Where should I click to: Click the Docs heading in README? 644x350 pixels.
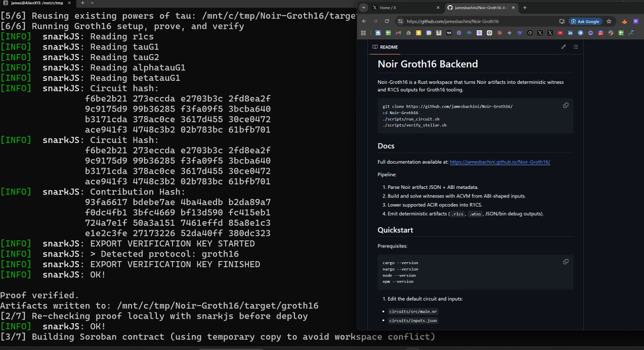(386, 146)
